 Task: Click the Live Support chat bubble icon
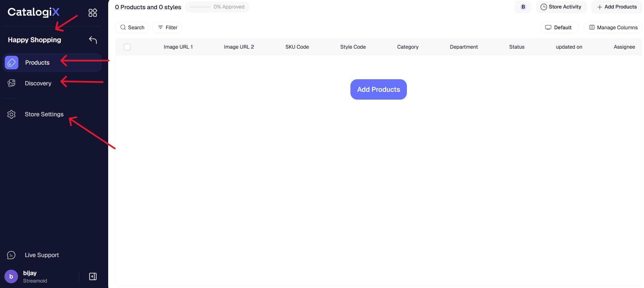tap(11, 255)
